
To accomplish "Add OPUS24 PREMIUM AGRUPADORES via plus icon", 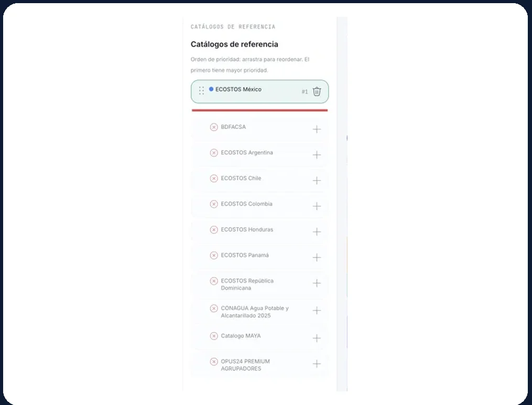I will (x=317, y=364).
